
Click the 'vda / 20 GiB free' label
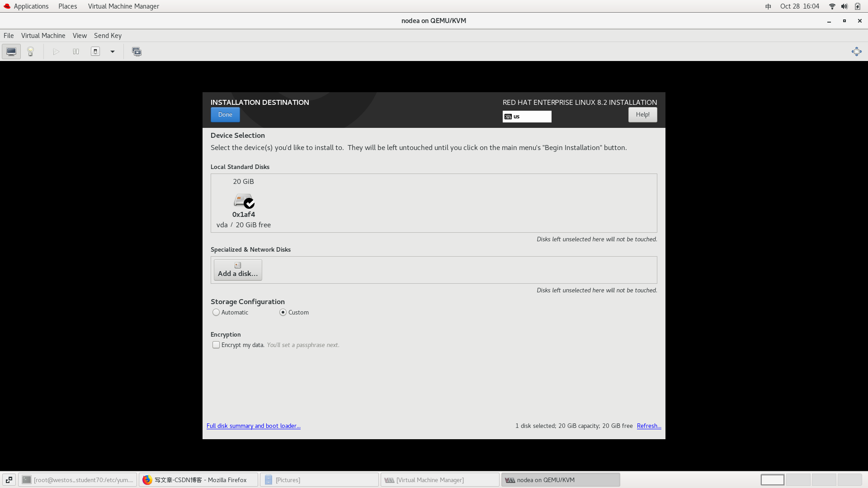click(x=244, y=225)
